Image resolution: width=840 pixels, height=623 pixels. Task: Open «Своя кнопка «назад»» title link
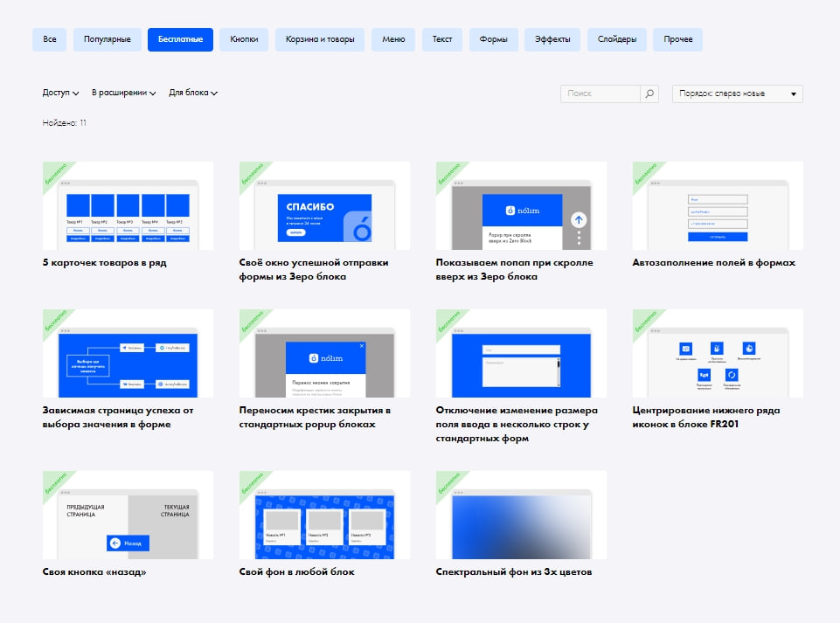94,572
